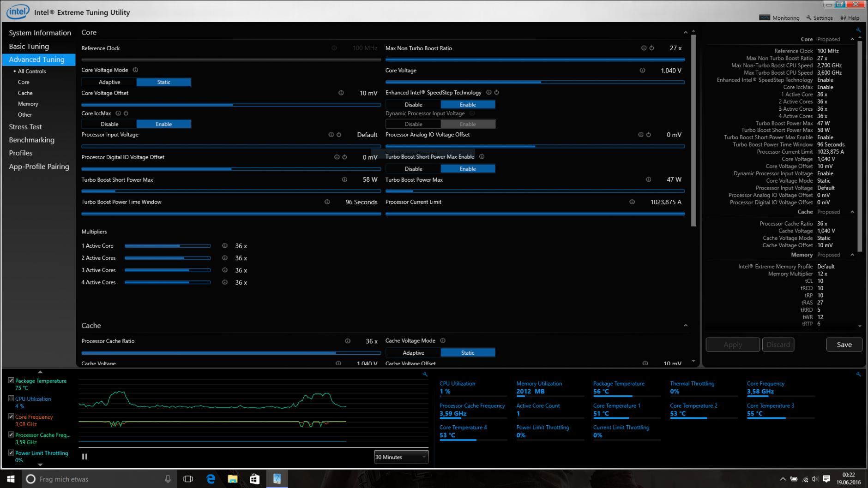868x488 pixels.
Task: Click the reboot icon beside Core IccMax
Action: (126, 113)
